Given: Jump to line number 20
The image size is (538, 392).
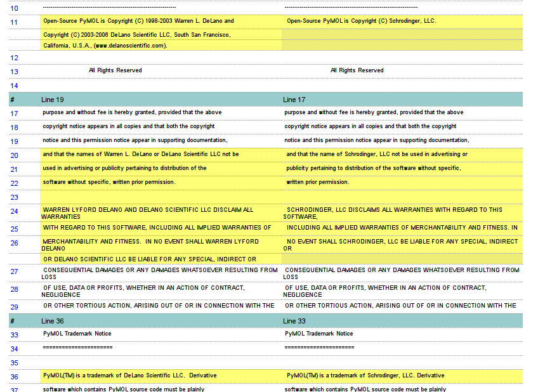Looking at the screenshot, I should pos(14,155).
